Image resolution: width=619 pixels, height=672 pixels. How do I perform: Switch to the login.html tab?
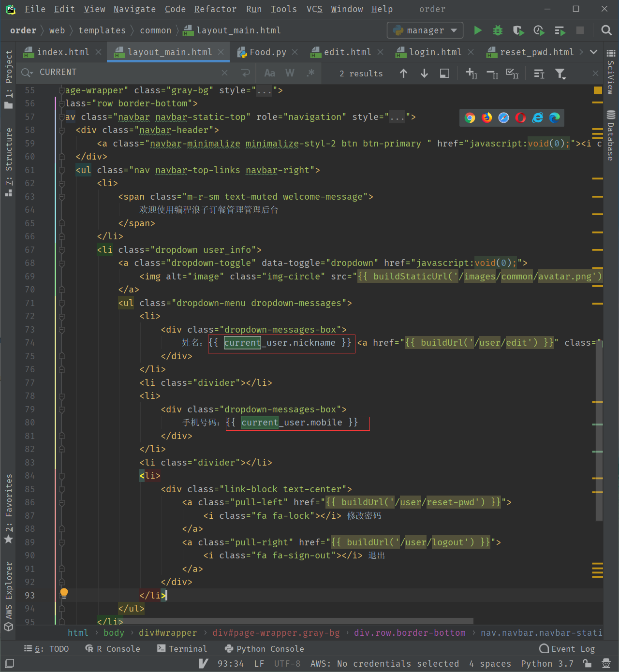point(435,52)
